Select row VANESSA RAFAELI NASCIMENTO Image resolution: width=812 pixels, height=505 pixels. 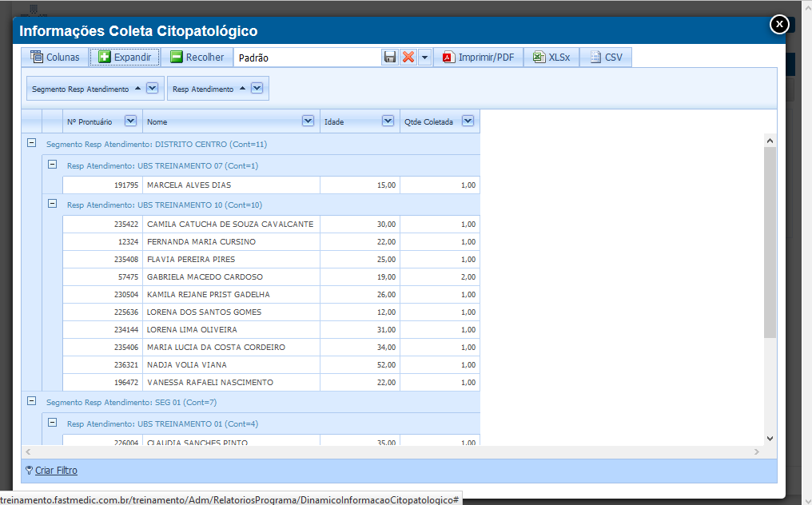click(272, 383)
